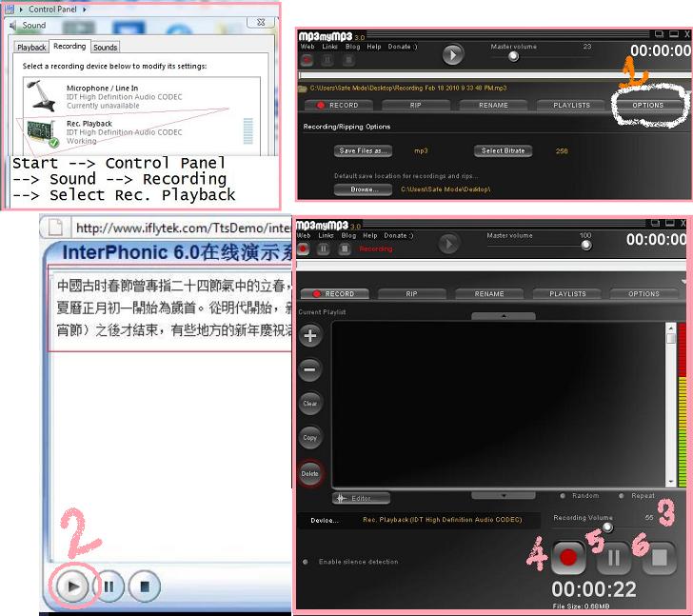Screen dimensions: 693x616
Task: Click the large stop button above the timer
Action: (x=660, y=558)
